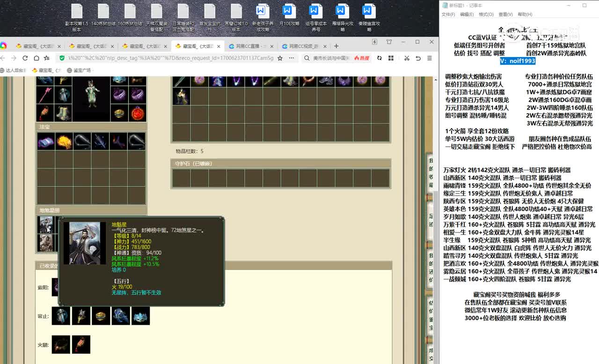Open the 鉴宝广场 bookmark
Image resolution: width=599 pixels, height=364 pixels.
[79, 70]
